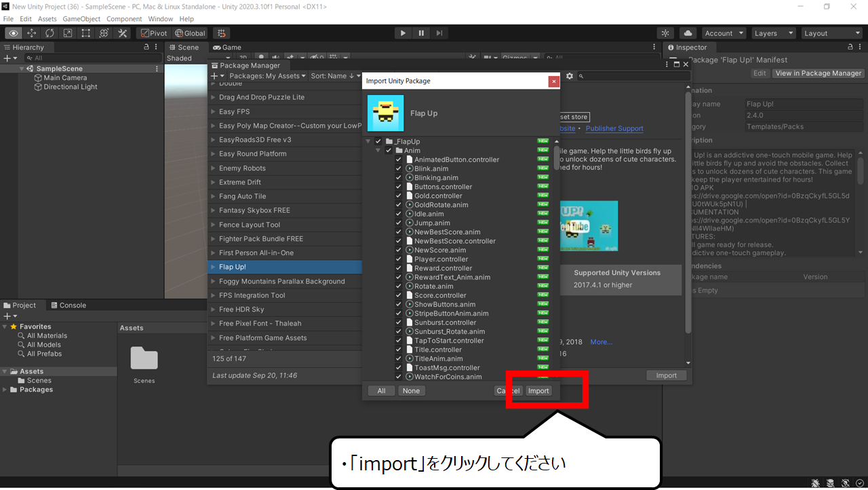
Task: Open Collaborate services sun icon
Action: (666, 33)
